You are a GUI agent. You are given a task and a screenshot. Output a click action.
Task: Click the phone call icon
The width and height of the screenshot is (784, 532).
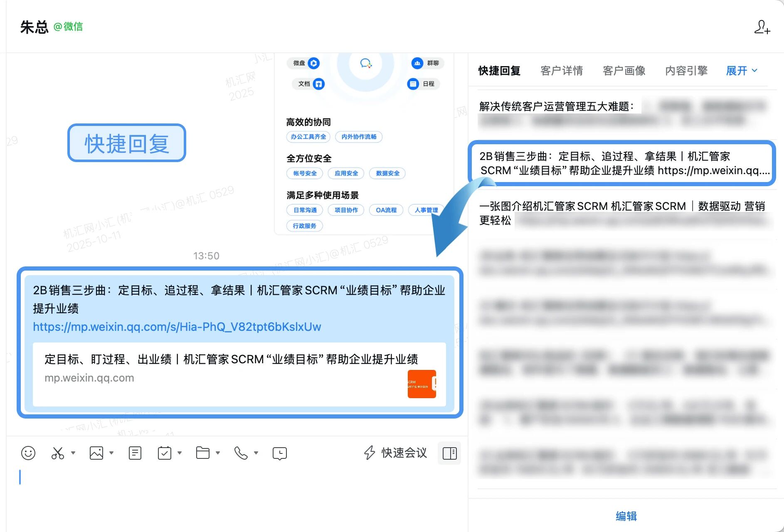[241, 453]
